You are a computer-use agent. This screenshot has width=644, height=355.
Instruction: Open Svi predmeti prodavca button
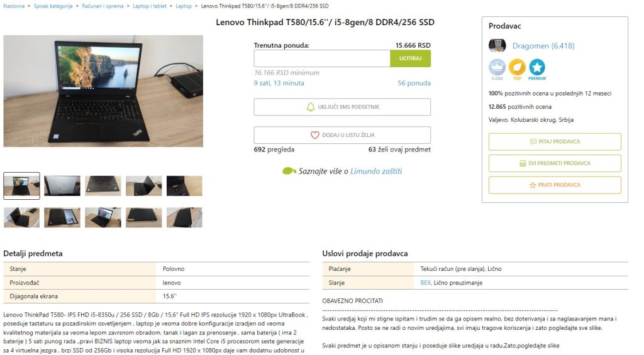(x=555, y=163)
